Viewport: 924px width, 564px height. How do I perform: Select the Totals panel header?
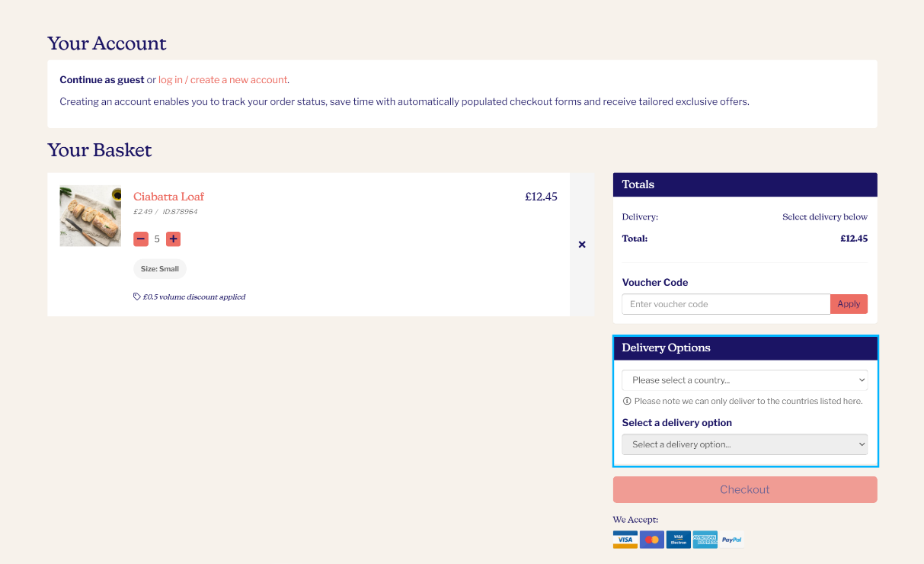pos(638,184)
